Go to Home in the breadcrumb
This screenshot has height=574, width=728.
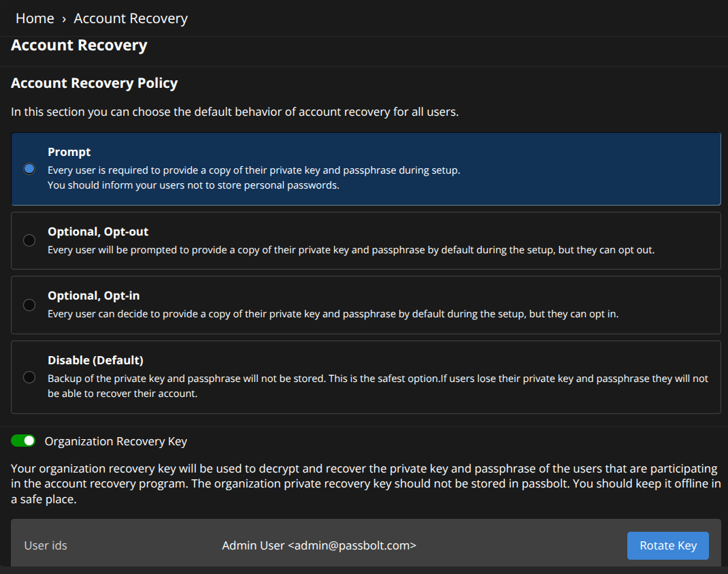point(35,18)
